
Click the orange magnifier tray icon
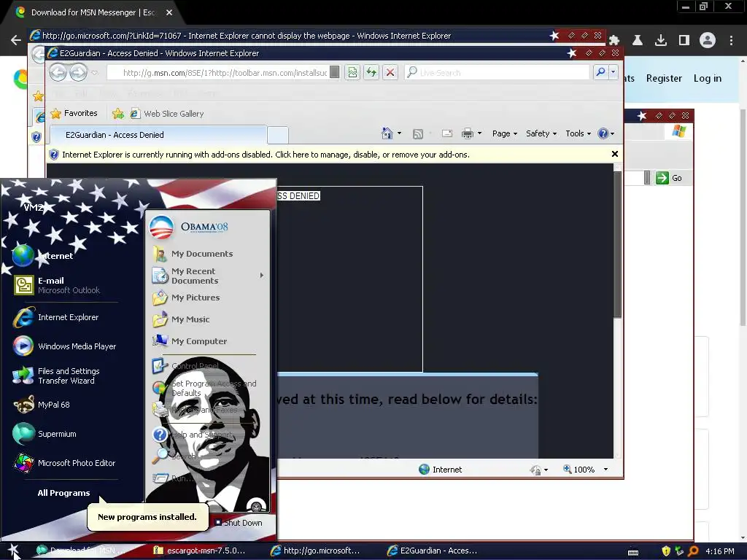pos(693,551)
